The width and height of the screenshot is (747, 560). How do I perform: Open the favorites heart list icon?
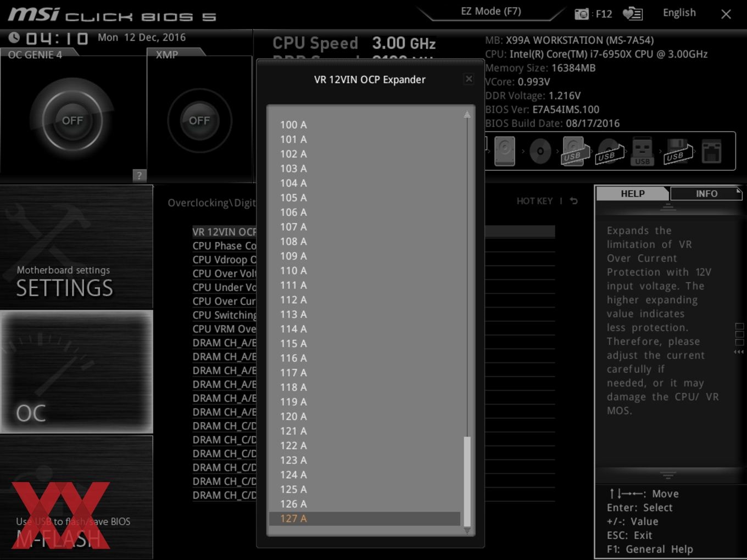pos(633,14)
